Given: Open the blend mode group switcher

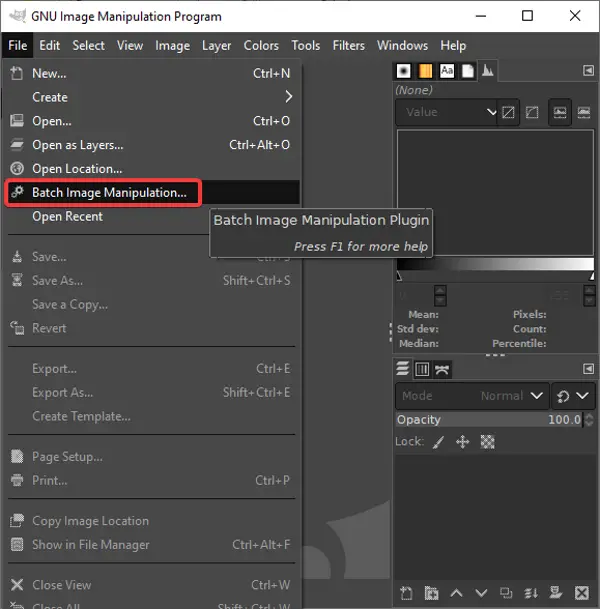Looking at the screenshot, I should (x=573, y=396).
